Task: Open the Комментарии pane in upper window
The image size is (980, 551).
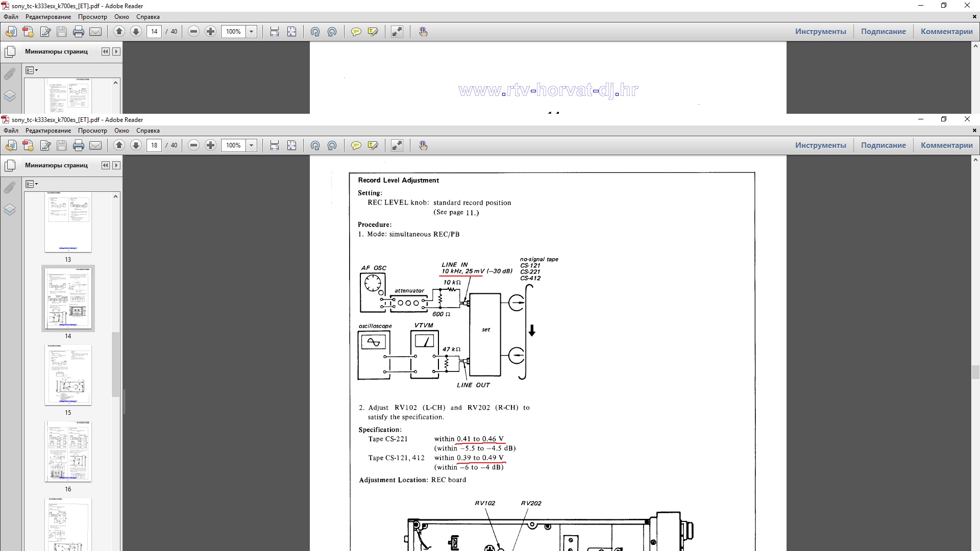Action: (946, 32)
